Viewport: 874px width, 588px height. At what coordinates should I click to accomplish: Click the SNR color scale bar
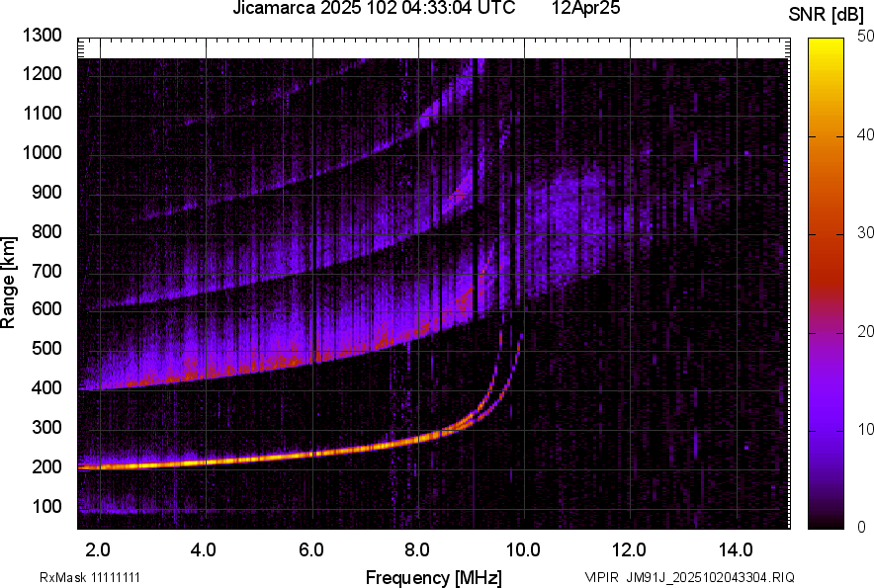tap(826, 284)
